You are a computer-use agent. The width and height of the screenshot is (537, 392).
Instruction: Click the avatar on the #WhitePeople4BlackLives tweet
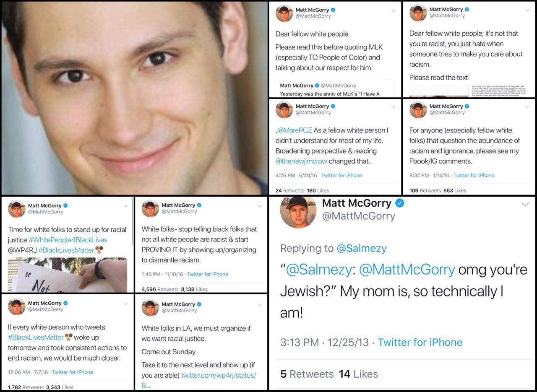pos(17,209)
